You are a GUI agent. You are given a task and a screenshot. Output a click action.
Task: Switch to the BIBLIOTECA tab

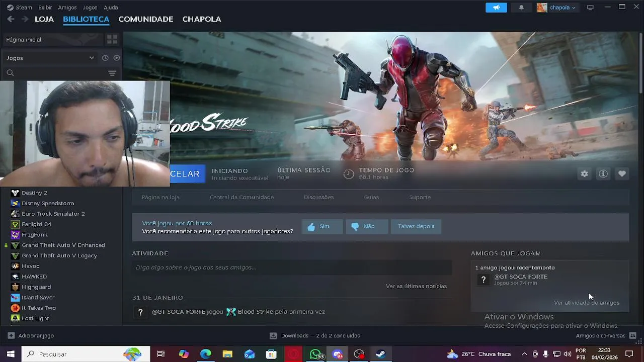[x=86, y=19]
